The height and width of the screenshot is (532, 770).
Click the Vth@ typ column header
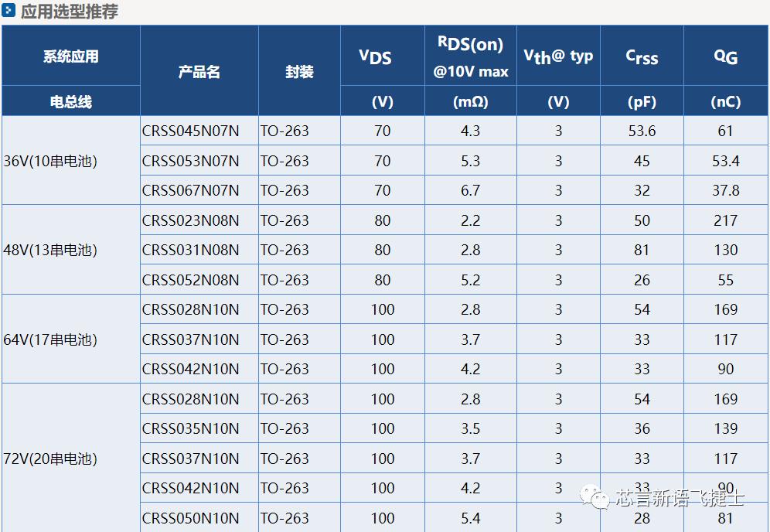click(x=558, y=56)
